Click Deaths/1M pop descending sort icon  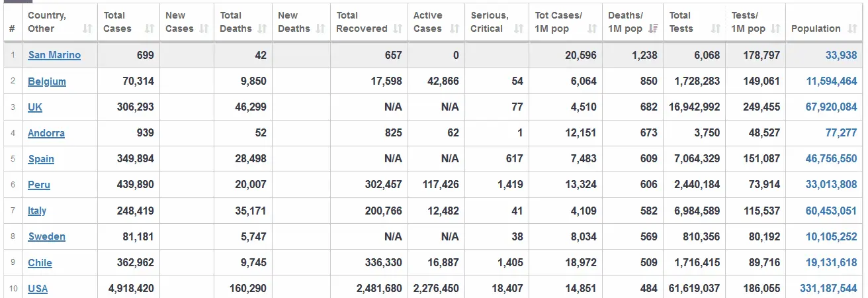click(x=653, y=28)
